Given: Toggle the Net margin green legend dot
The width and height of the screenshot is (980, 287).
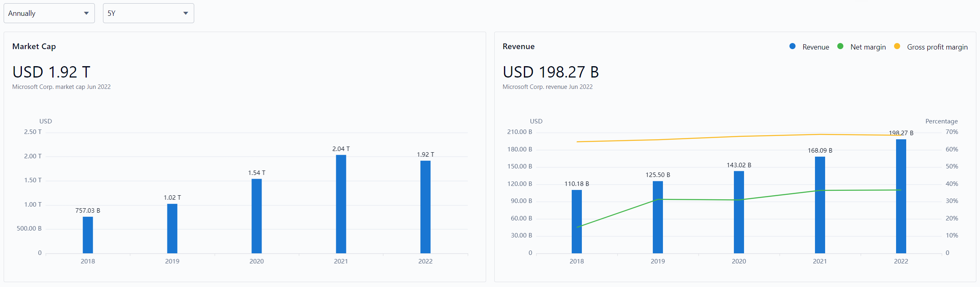Looking at the screenshot, I should [840, 47].
